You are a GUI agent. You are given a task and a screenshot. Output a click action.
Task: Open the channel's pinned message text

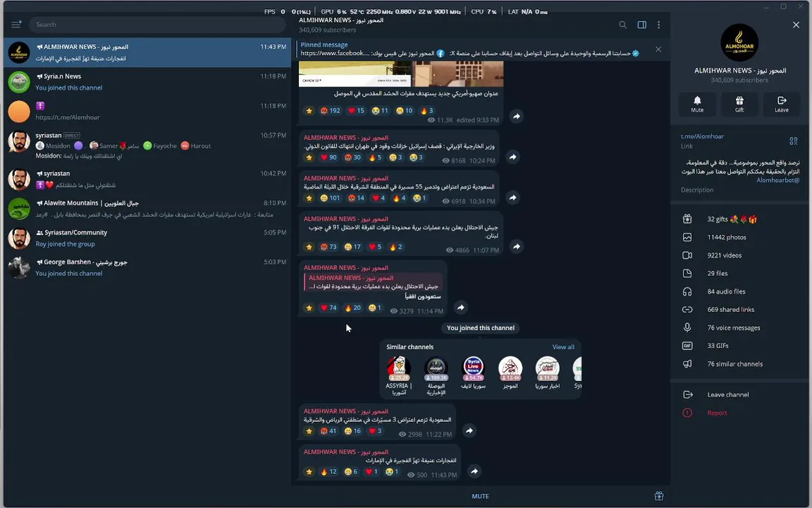click(x=469, y=54)
